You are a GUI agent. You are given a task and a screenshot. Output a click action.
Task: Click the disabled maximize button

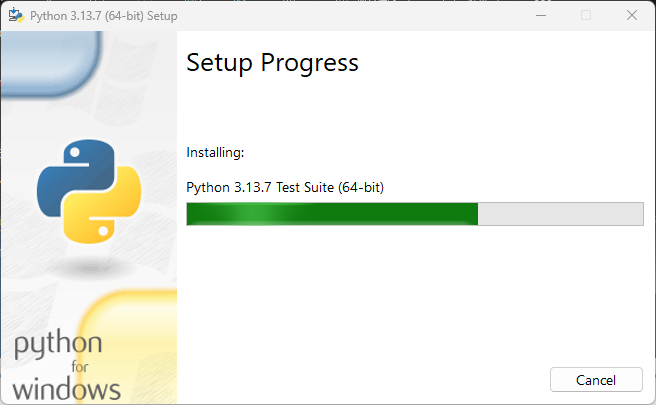tap(586, 15)
